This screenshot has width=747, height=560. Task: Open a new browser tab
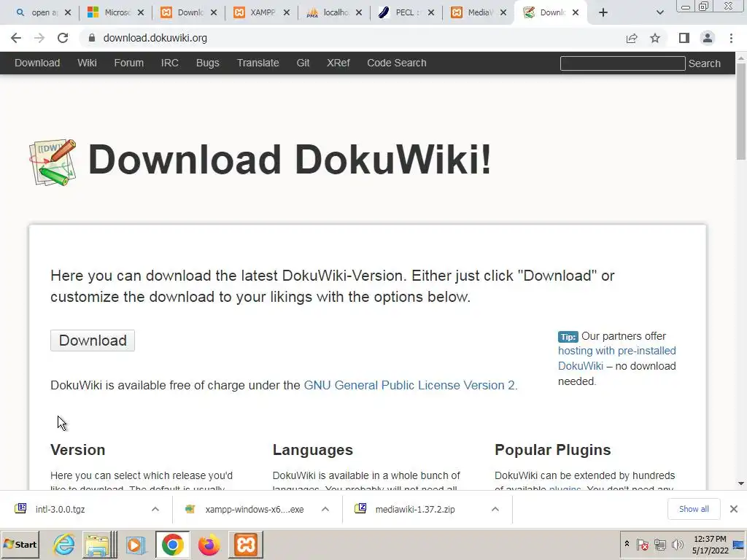click(603, 13)
